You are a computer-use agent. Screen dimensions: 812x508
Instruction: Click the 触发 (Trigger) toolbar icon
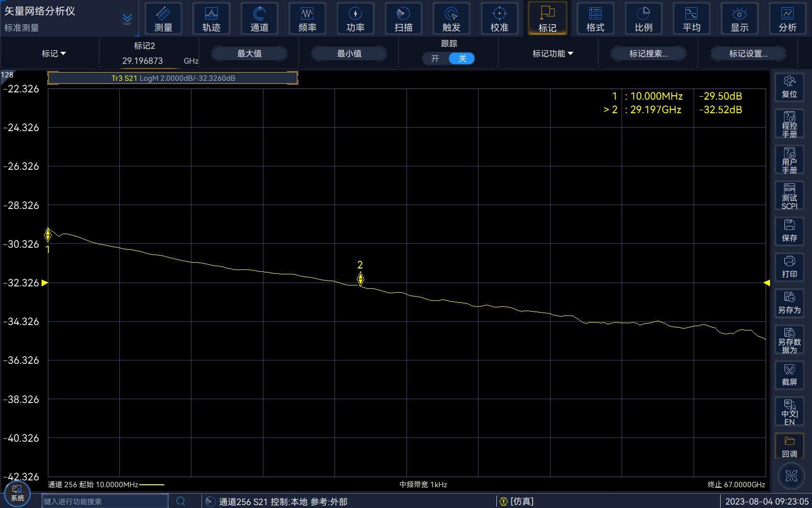(451, 19)
